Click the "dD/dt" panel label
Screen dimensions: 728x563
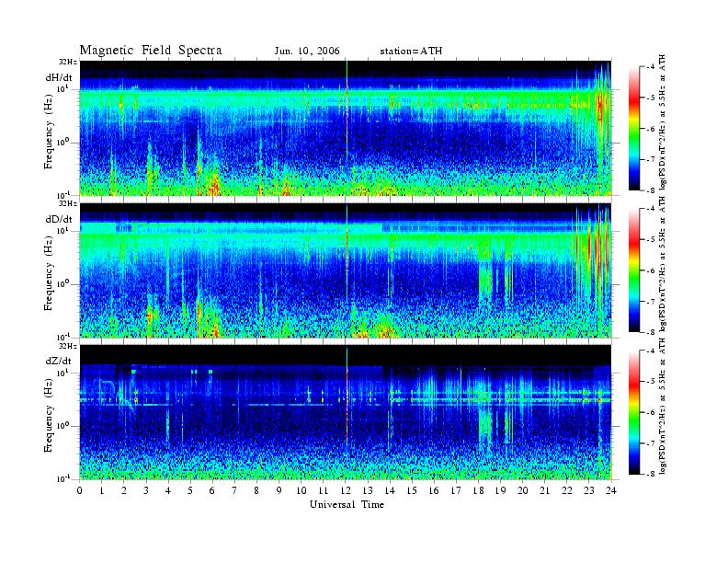click(59, 219)
